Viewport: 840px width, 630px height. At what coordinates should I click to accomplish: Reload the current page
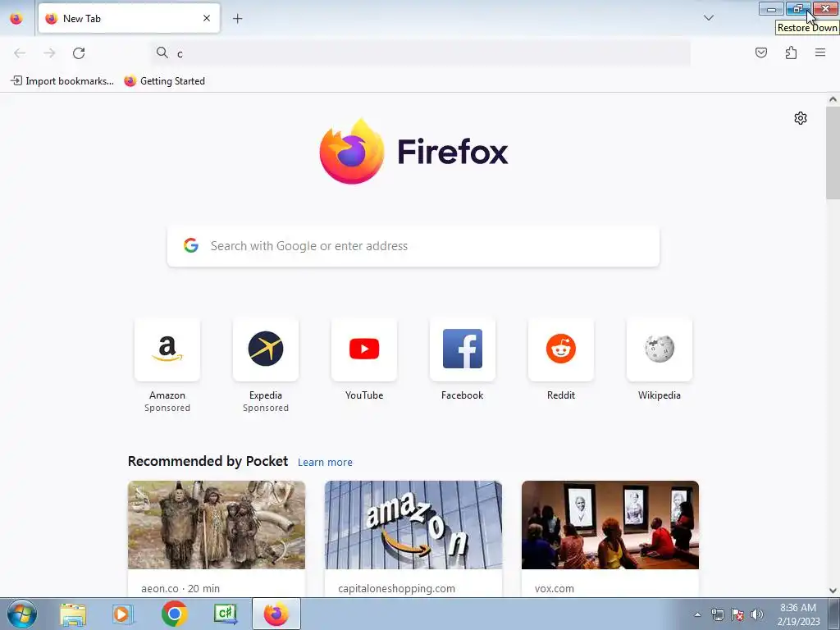(x=79, y=53)
